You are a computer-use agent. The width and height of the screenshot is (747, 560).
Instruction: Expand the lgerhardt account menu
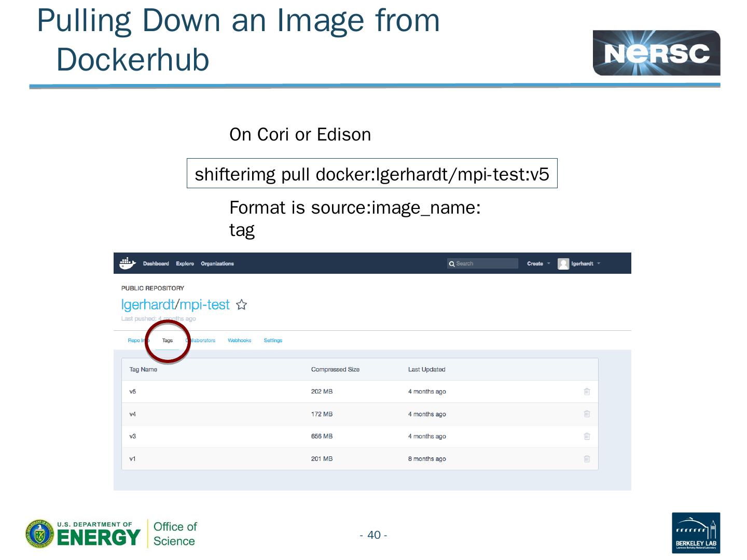pos(586,263)
